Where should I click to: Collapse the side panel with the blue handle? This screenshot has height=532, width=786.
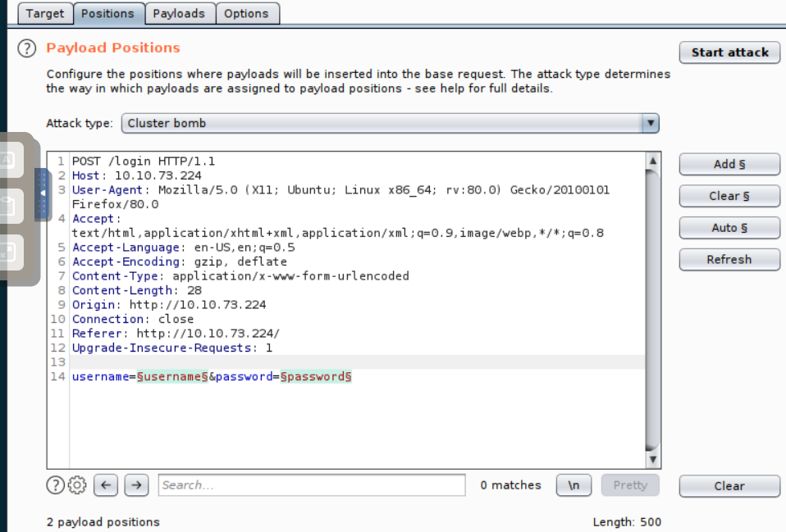(x=43, y=194)
